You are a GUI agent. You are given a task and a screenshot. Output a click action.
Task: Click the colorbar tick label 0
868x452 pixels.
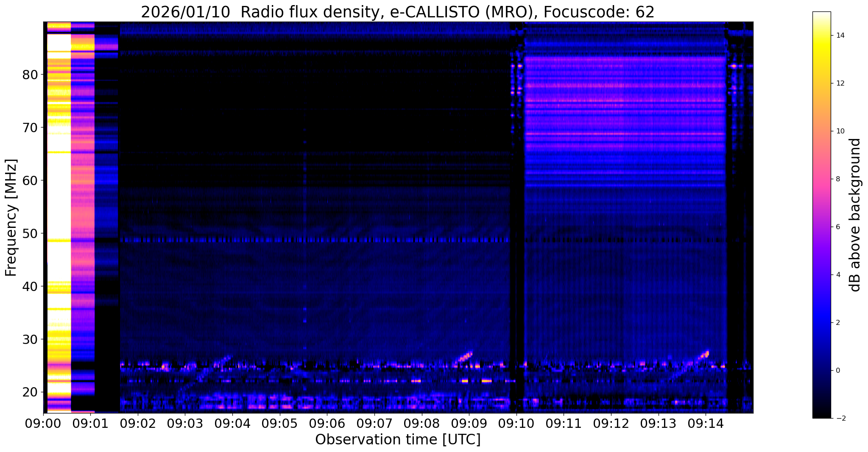click(x=838, y=371)
